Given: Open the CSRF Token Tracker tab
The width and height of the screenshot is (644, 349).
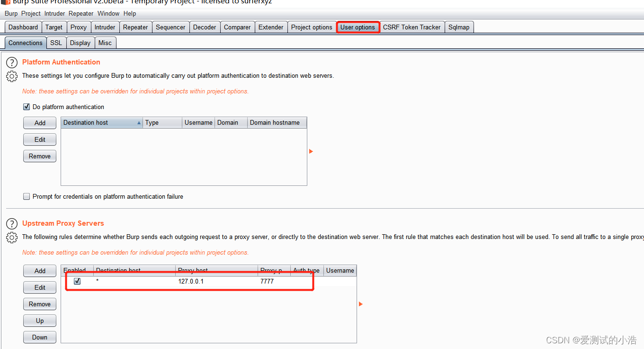Looking at the screenshot, I should click(411, 27).
